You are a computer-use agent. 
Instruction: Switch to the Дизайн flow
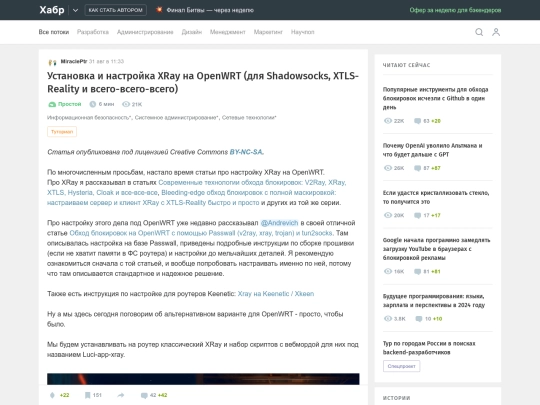191,32
